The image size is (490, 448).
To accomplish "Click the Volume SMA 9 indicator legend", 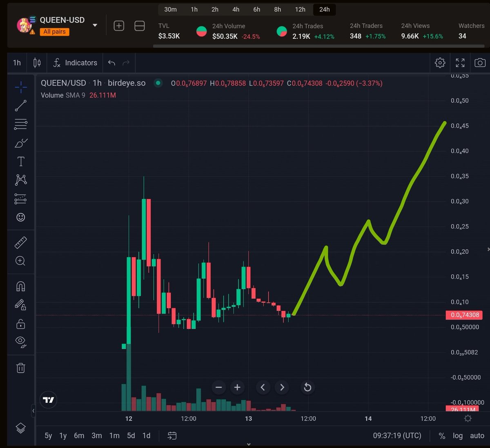I will pos(78,95).
